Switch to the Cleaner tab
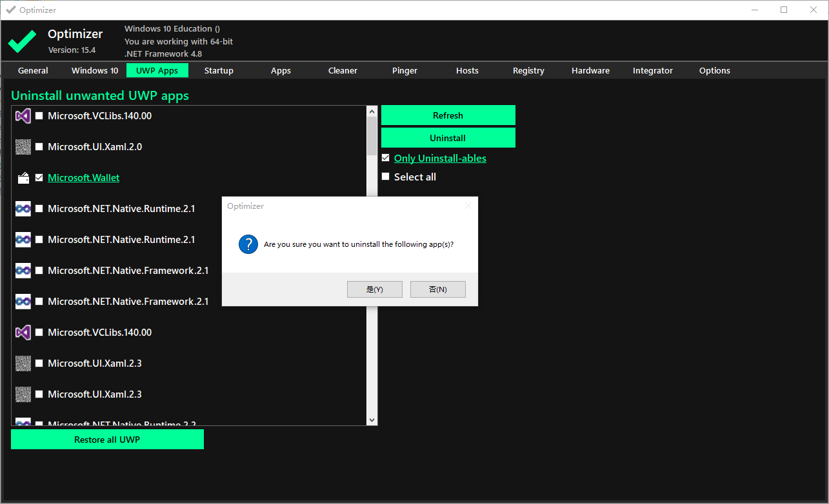The width and height of the screenshot is (829, 504). [343, 70]
